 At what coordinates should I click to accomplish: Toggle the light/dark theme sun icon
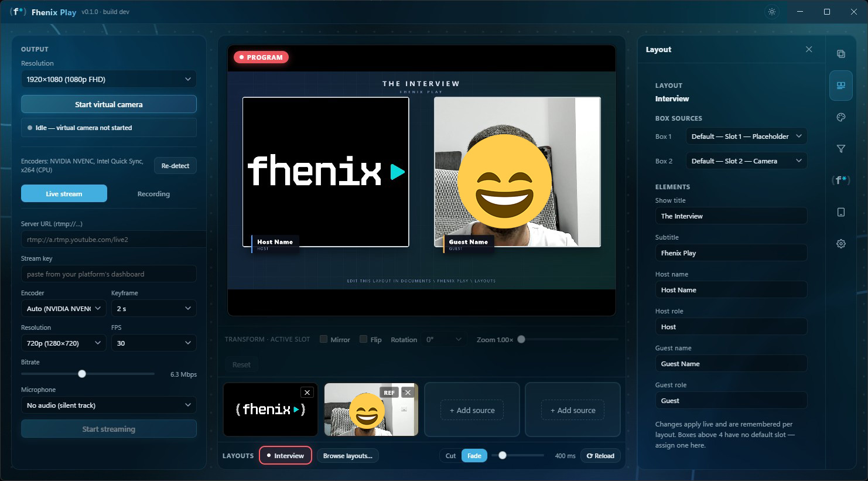pyautogui.click(x=772, y=12)
